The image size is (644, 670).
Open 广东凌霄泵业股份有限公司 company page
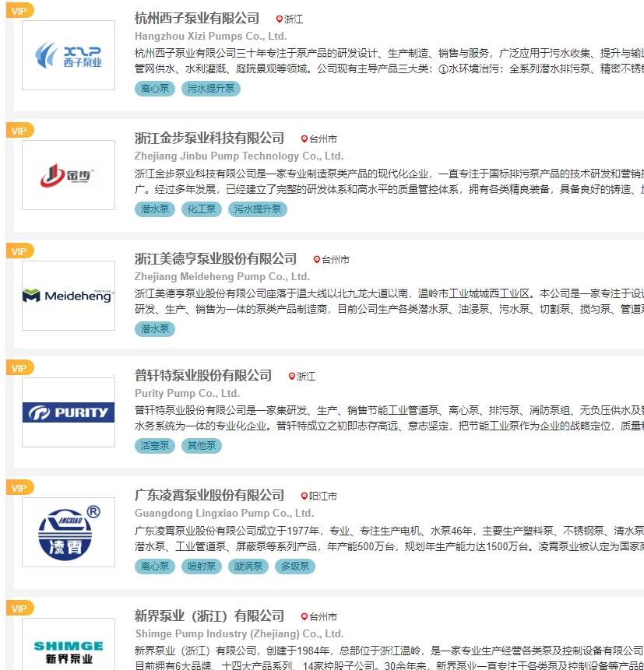coord(209,495)
